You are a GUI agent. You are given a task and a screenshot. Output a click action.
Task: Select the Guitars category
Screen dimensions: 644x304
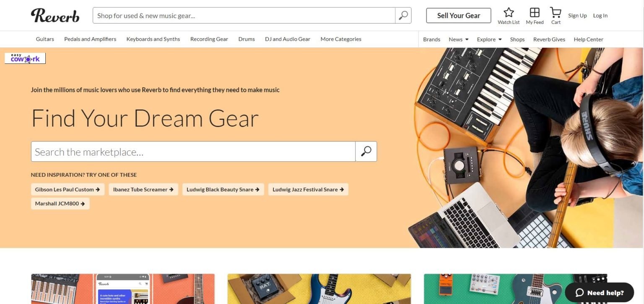click(x=44, y=39)
